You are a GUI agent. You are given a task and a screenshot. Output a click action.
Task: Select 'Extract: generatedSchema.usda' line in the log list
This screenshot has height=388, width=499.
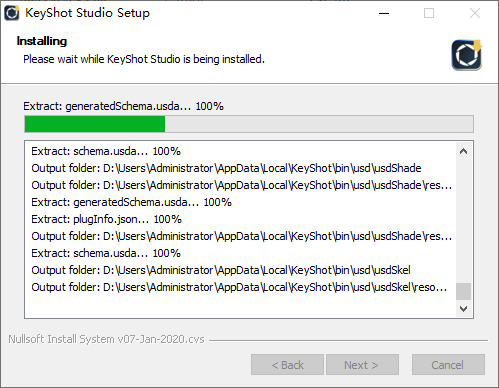point(131,202)
